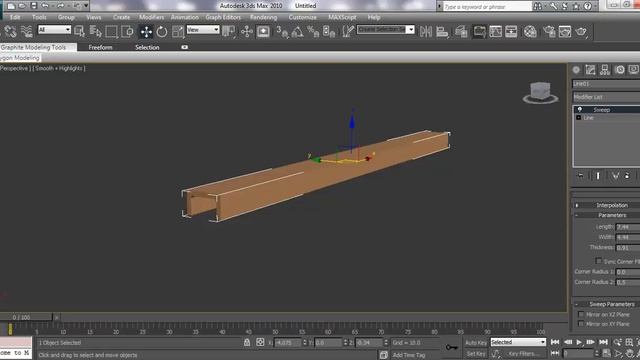Screen dimensions: 640x360
Task: Click Edit Named Selection Sets icon
Action: 348,31
